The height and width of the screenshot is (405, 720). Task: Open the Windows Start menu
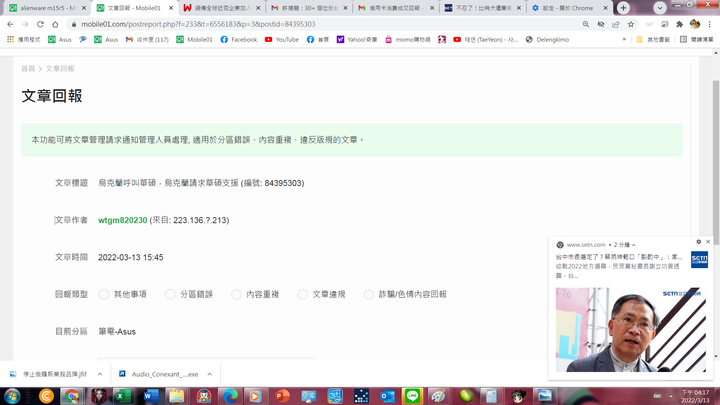point(12,396)
